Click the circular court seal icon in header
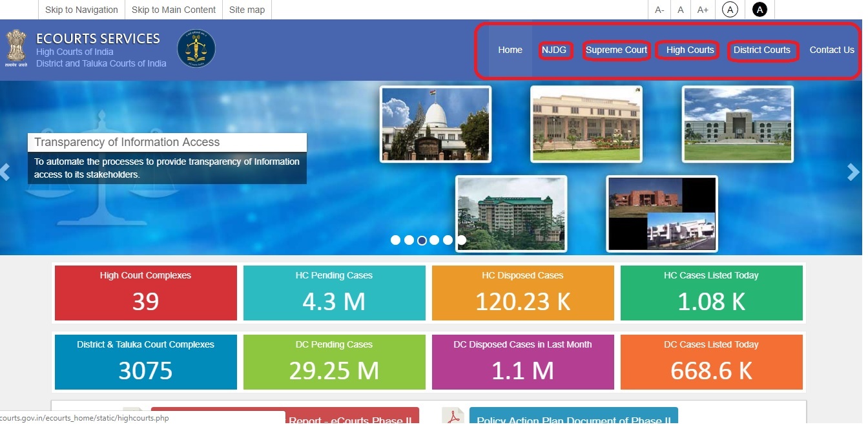This screenshot has width=868, height=429. click(x=196, y=47)
